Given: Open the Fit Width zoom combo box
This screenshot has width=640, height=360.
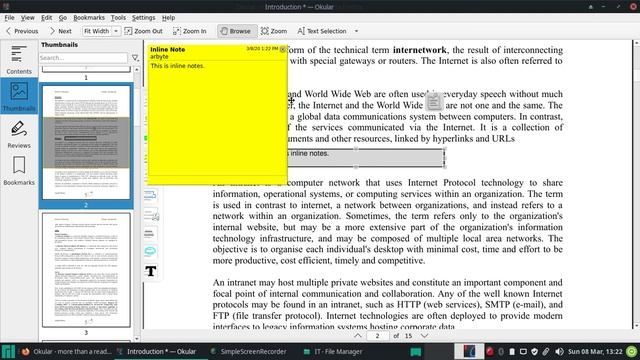Looking at the screenshot, I should (101, 31).
